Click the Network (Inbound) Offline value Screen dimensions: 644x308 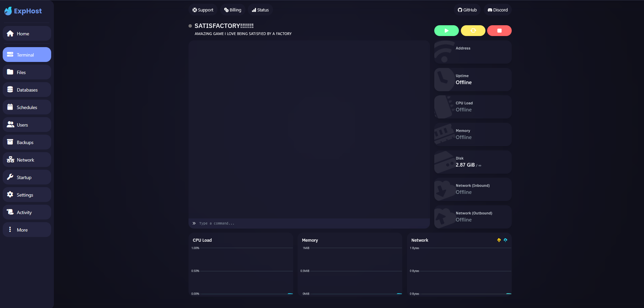click(464, 192)
